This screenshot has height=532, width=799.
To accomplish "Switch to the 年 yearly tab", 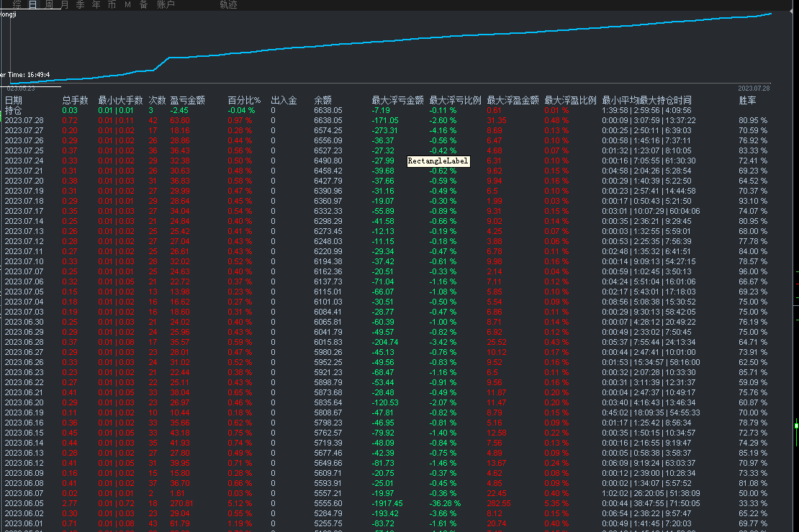I will tap(96, 4).
